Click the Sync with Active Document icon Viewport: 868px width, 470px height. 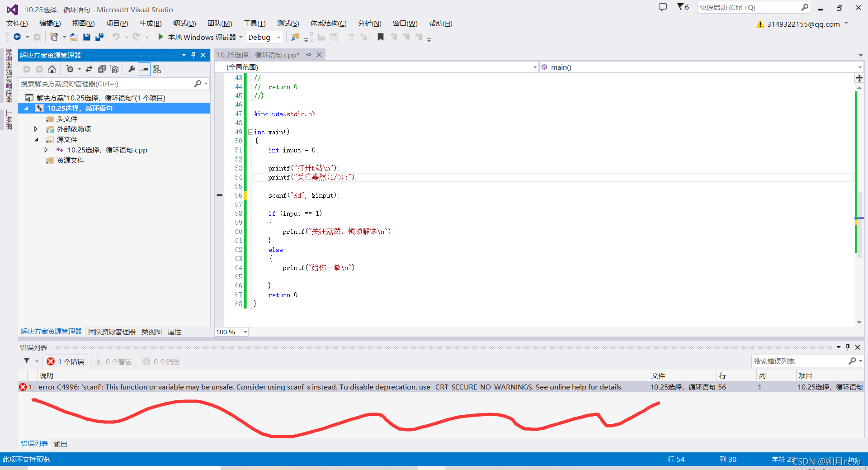tap(89, 69)
